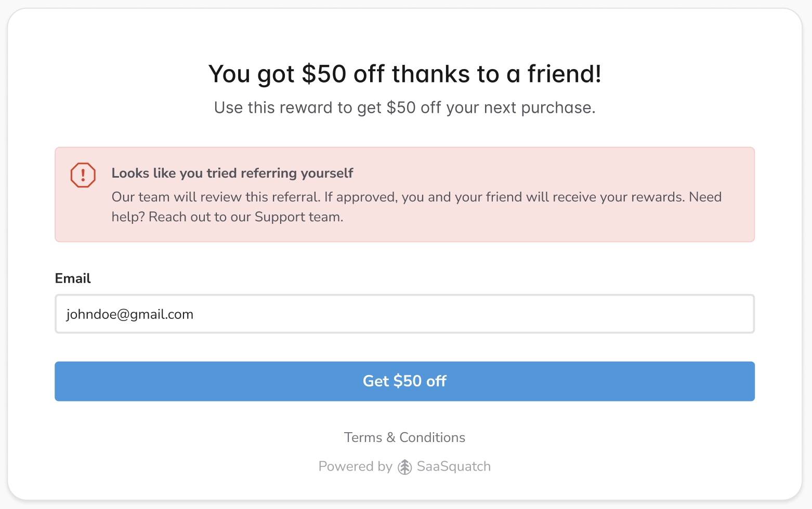This screenshot has height=509, width=812.
Task: Click the SaaSquatch tree logo icon
Action: click(x=404, y=467)
